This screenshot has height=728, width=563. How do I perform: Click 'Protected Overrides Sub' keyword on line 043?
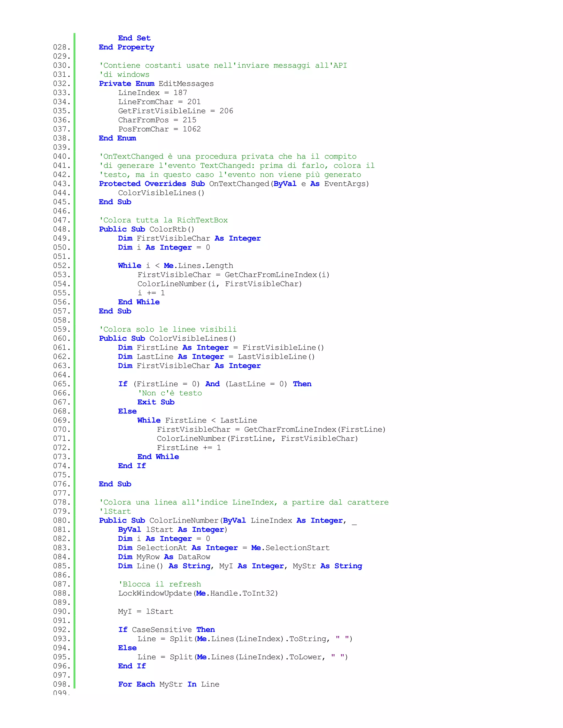coord(152,184)
